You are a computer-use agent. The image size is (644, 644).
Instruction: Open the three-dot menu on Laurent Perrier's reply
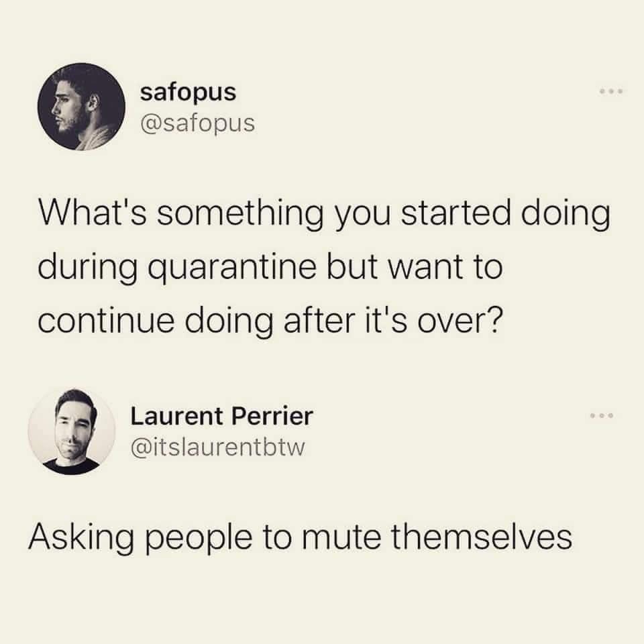click(x=602, y=416)
